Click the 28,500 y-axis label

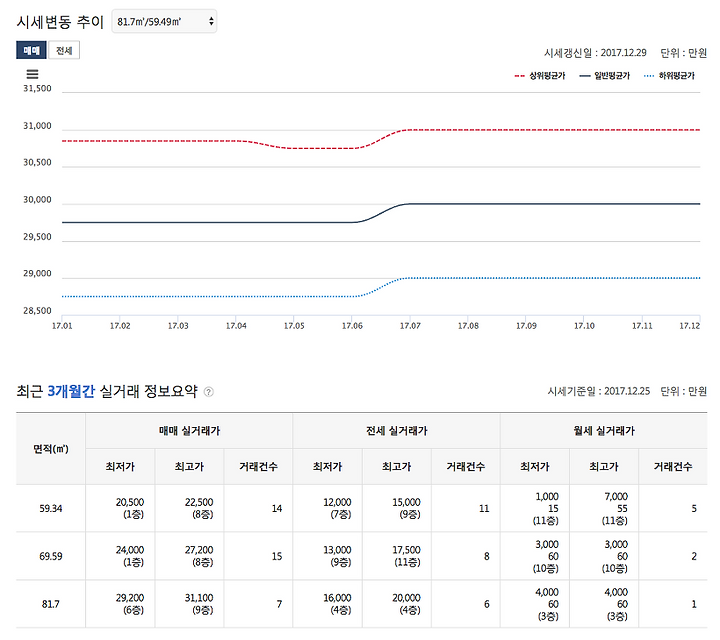click(37, 311)
